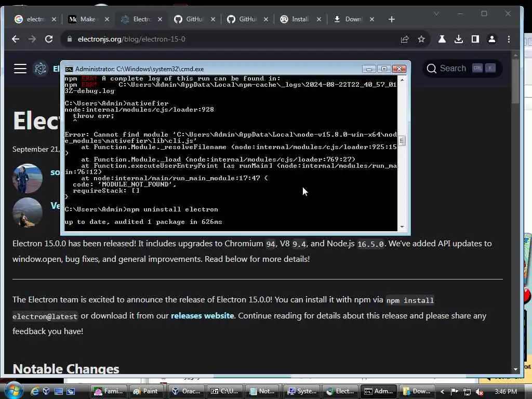This screenshot has height=399, width=532.
Task: Reload the electronjs.org page
Action: coord(49,39)
